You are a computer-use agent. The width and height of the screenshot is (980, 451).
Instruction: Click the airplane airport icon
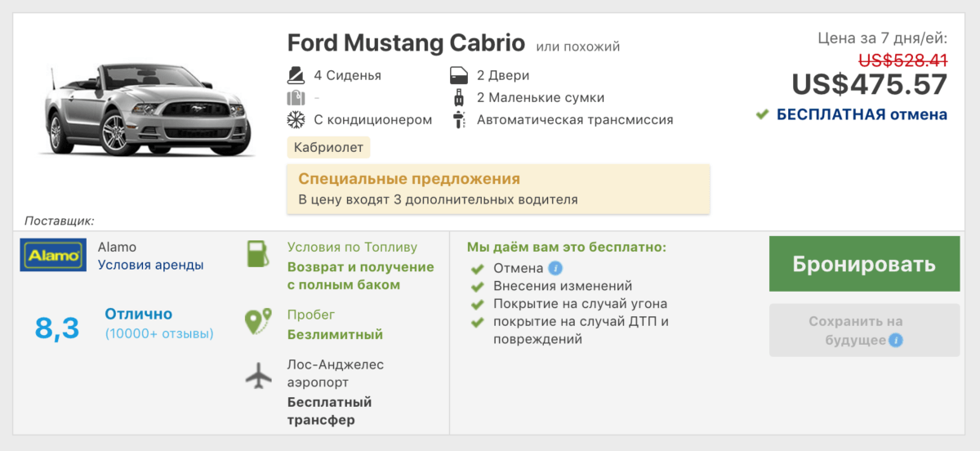point(258,377)
